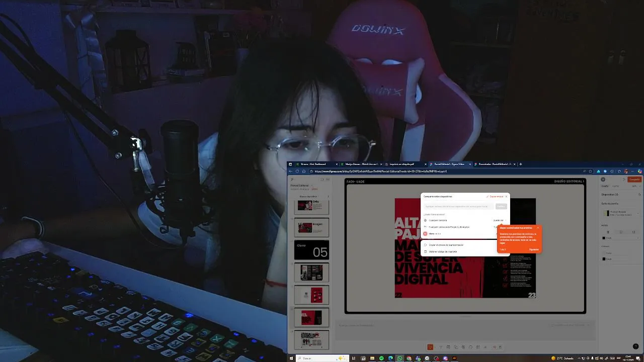Toggle the sidebar layout icon atop slides panel
This screenshot has height=362, width=644.
click(322, 179)
